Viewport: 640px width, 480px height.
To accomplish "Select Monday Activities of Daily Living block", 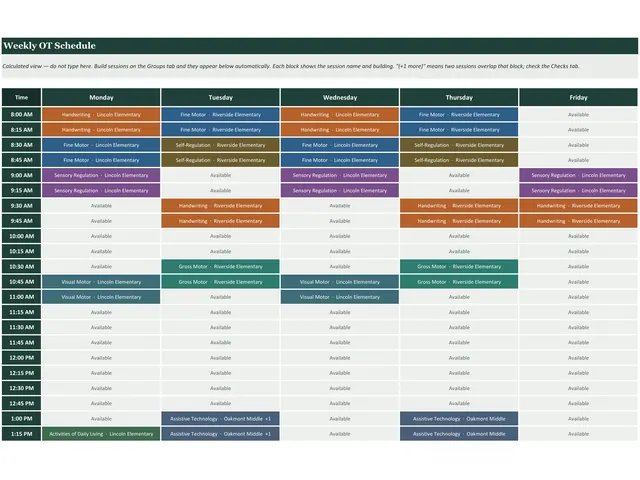I will click(101, 434).
